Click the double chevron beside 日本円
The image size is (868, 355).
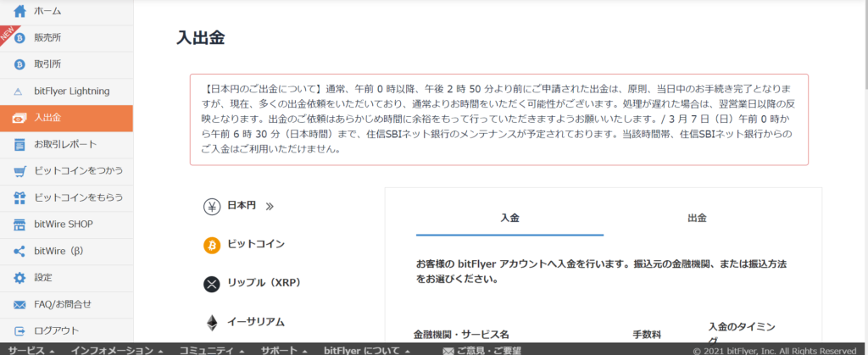point(270,207)
